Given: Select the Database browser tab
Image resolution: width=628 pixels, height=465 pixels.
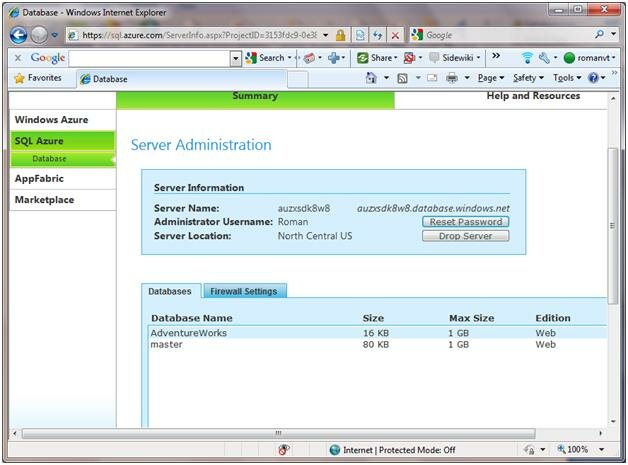Looking at the screenshot, I should pyautogui.click(x=182, y=79).
